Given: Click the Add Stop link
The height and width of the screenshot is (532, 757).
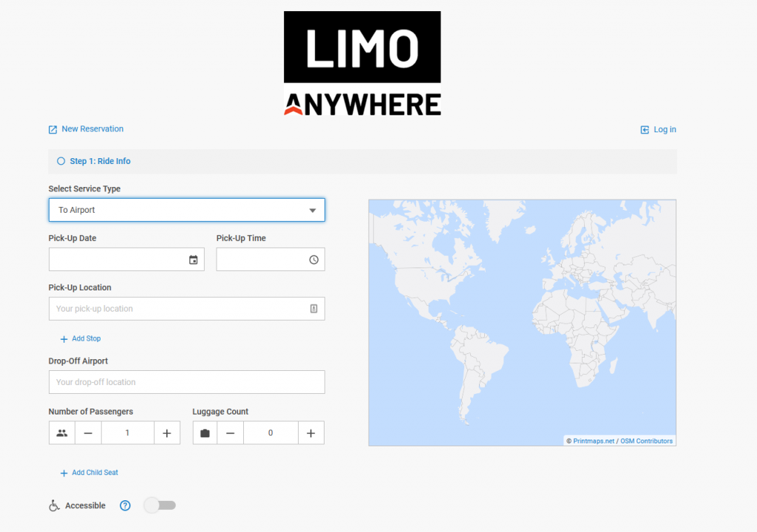Looking at the screenshot, I should point(80,338).
